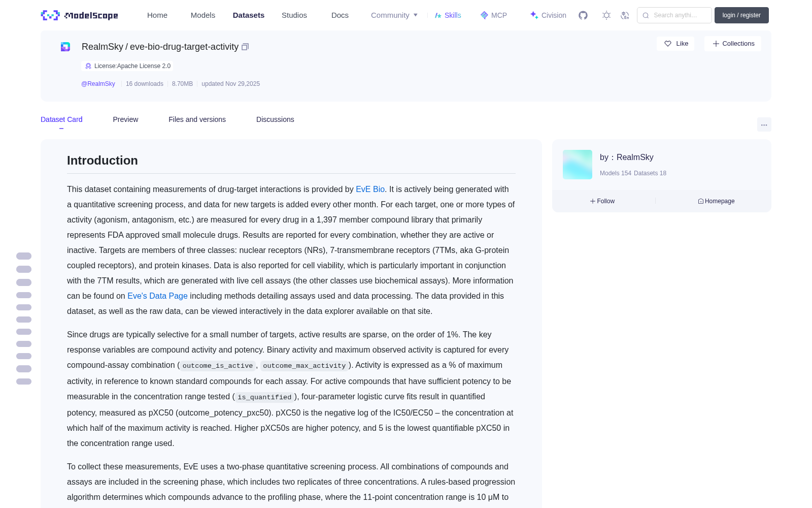Add dataset to Collections
The height and width of the screenshot is (508, 812).
tap(733, 44)
